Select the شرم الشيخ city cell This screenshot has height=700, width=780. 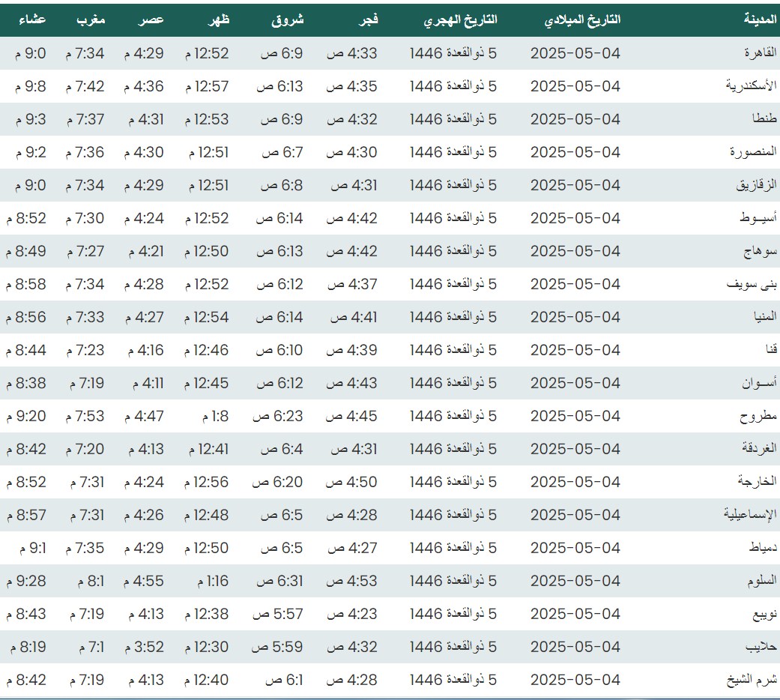click(752, 680)
